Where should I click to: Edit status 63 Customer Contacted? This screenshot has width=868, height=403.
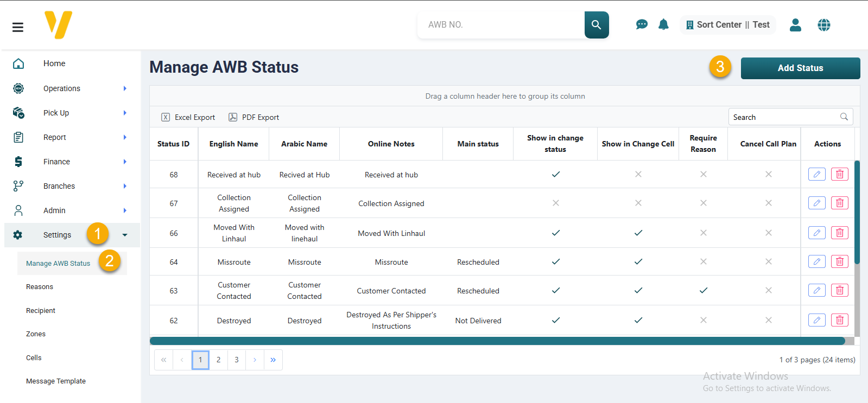pyautogui.click(x=817, y=290)
